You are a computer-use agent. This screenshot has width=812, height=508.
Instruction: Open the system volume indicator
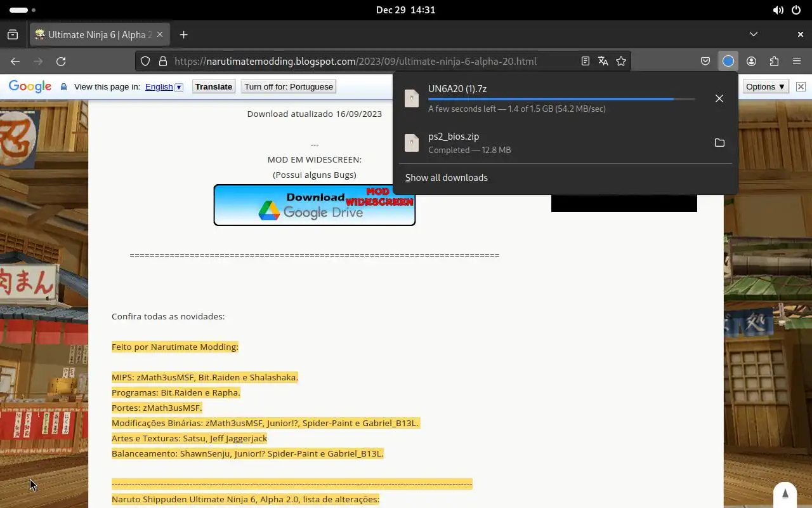778,10
